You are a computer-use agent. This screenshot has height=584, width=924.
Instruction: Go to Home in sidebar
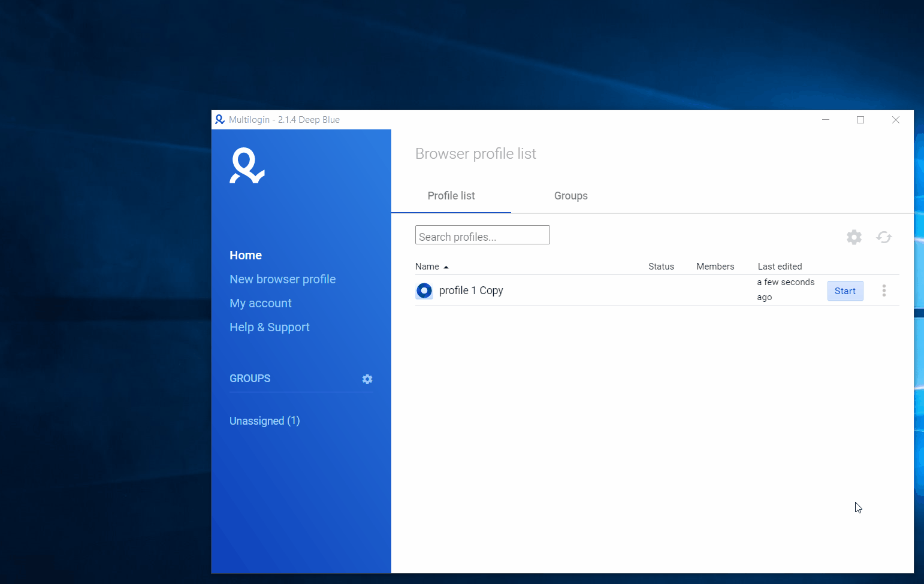point(246,255)
